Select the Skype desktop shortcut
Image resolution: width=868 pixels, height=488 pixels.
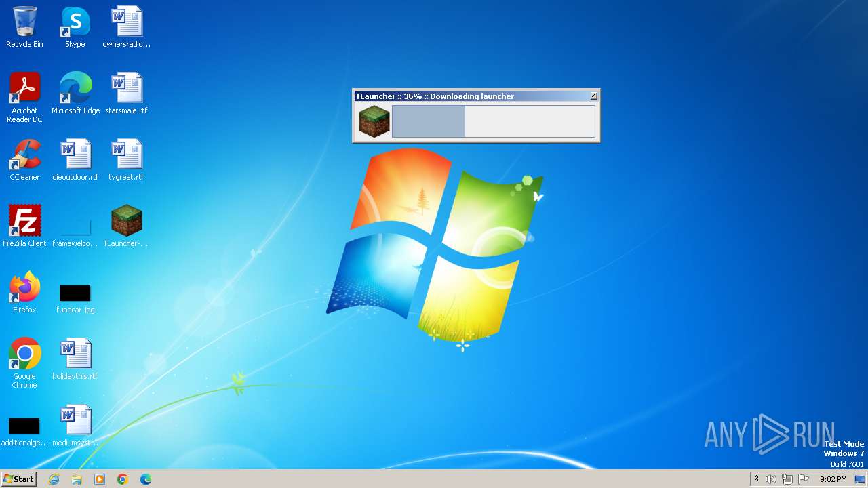tap(75, 27)
